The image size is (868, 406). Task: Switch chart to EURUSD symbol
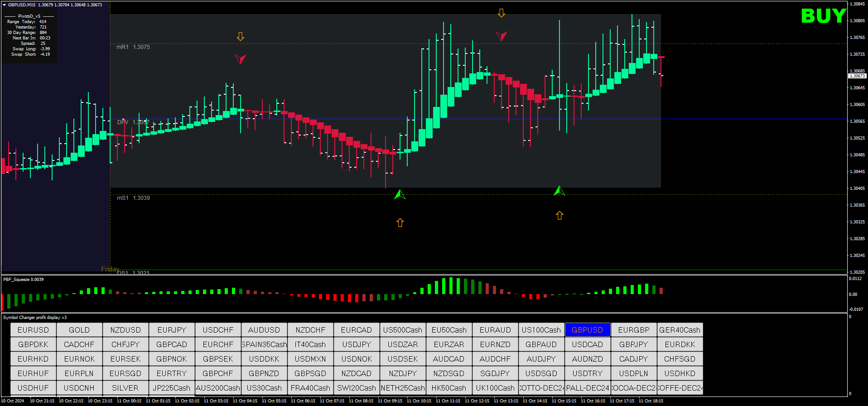pos(33,330)
